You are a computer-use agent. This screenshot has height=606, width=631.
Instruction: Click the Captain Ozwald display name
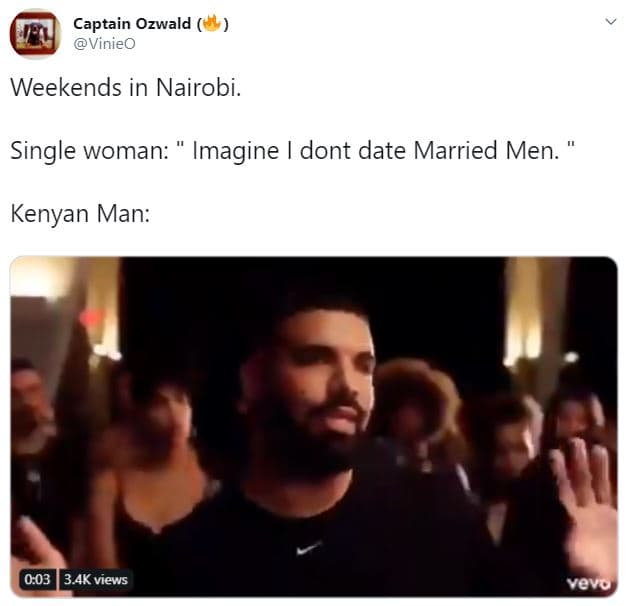click(x=132, y=24)
